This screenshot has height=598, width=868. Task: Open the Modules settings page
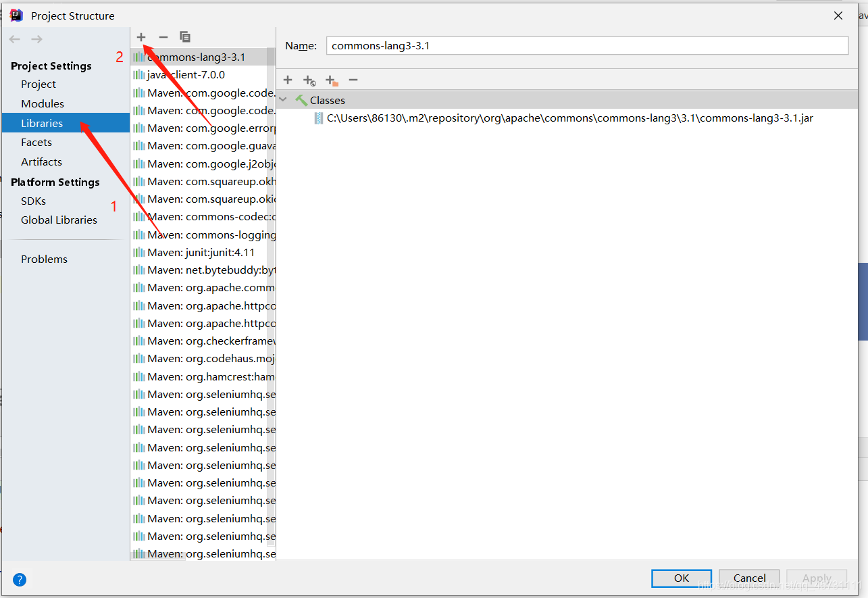(43, 103)
